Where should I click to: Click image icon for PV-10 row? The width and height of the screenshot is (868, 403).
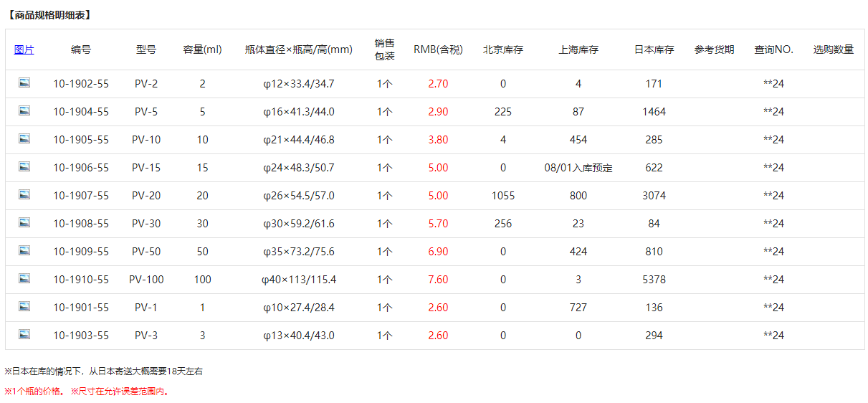[x=24, y=139]
